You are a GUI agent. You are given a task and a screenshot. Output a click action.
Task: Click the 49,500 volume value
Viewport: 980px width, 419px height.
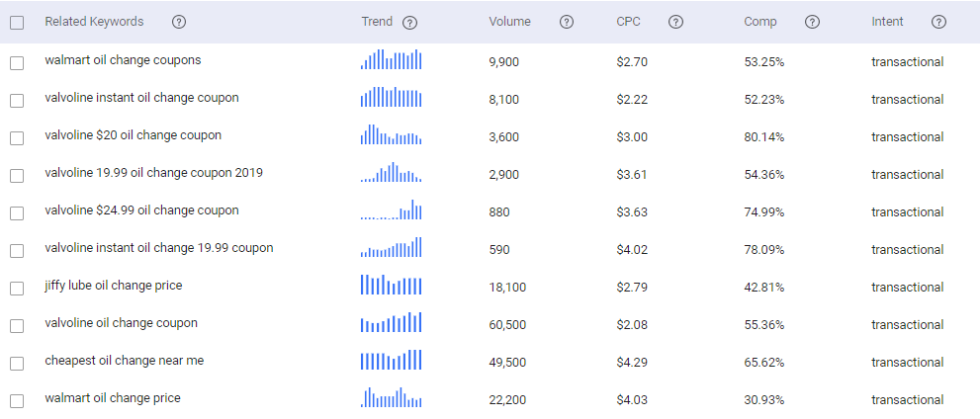point(507,362)
